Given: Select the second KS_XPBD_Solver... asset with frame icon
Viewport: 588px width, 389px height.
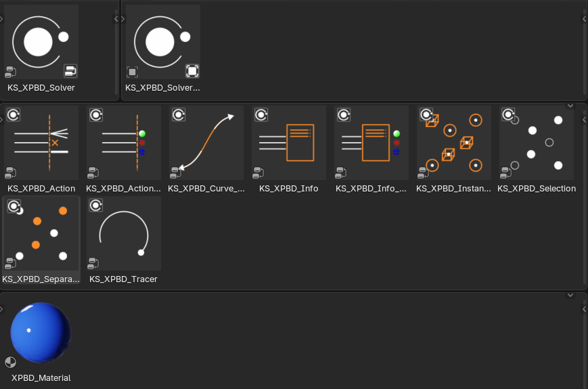Looking at the screenshot, I should point(163,42).
